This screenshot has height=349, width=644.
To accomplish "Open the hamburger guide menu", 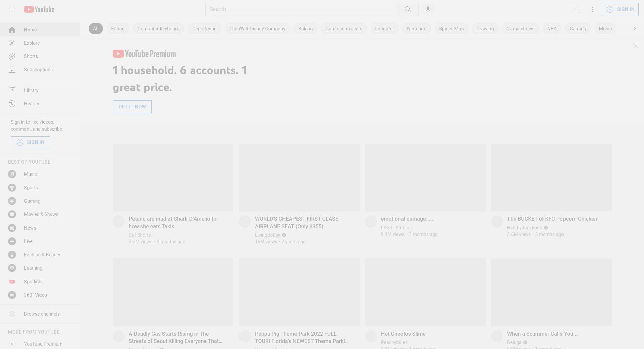I will pos(12,9).
